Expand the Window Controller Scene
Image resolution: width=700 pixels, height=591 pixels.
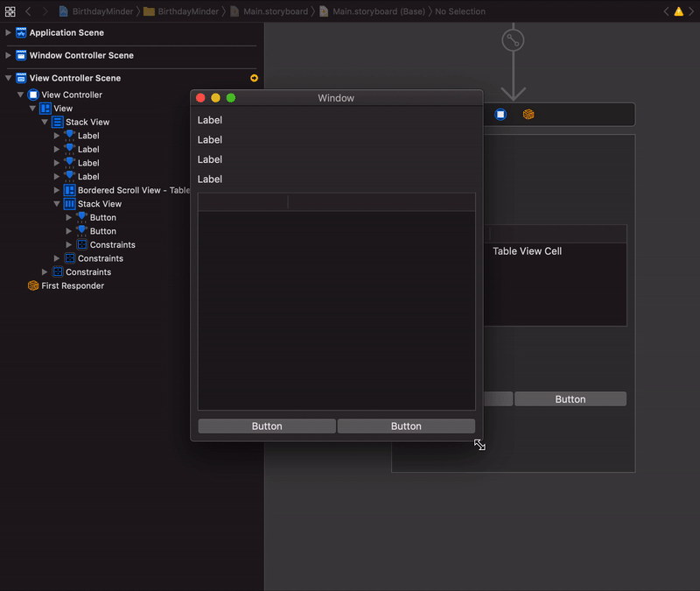[9, 56]
